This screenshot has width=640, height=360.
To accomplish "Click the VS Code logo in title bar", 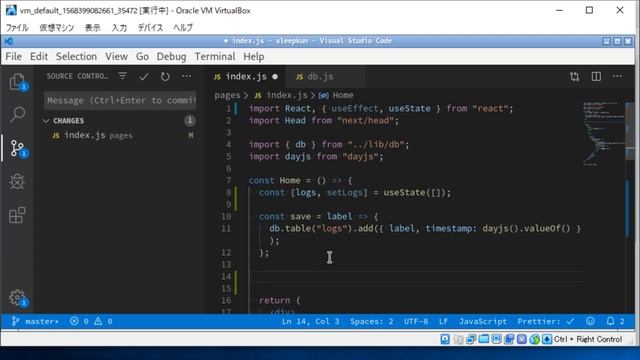I will click(8, 41).
